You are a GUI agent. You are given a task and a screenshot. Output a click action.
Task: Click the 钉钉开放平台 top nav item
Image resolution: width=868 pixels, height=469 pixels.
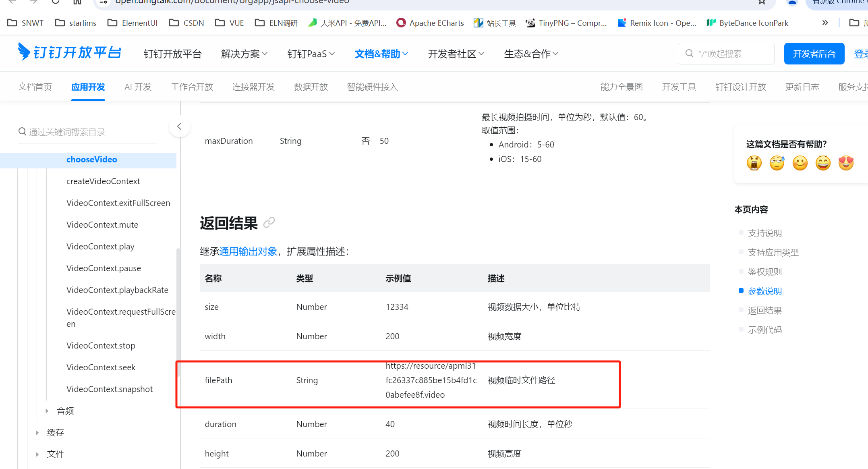pos(173,54)
